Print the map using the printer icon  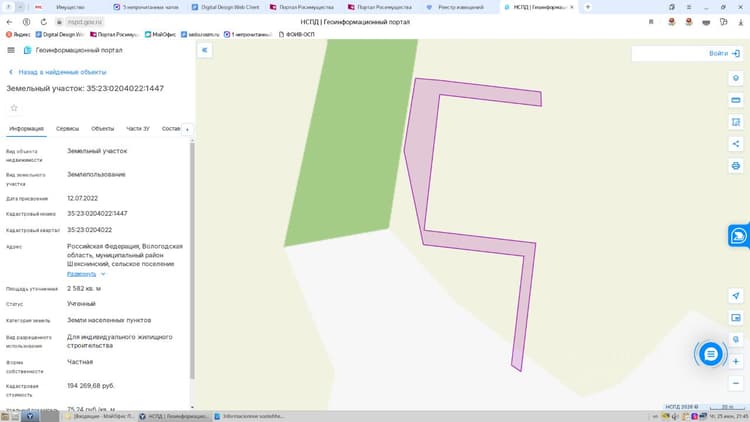pyautogui.click(x=736, y=166)
